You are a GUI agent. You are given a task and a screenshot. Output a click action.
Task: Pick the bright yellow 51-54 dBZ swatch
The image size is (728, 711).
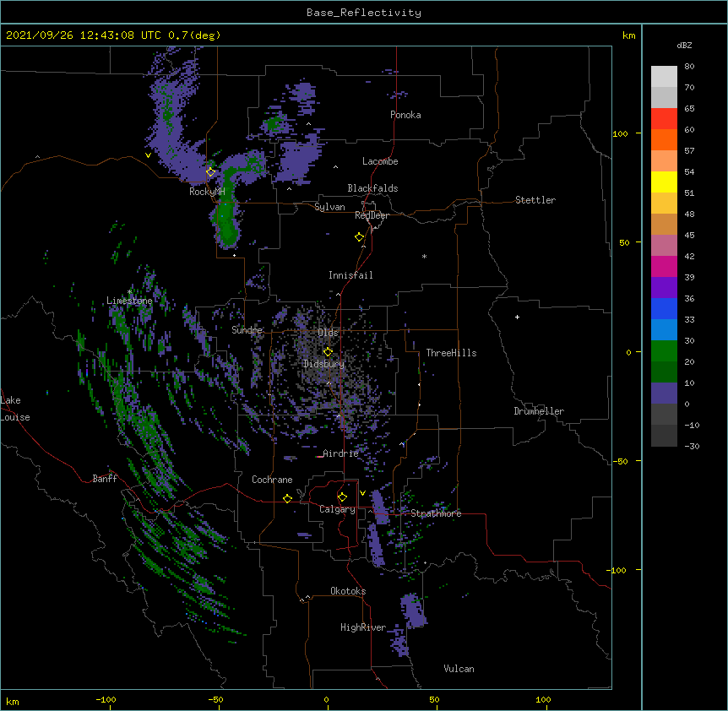pyautogui.click(x=664, y=182)
